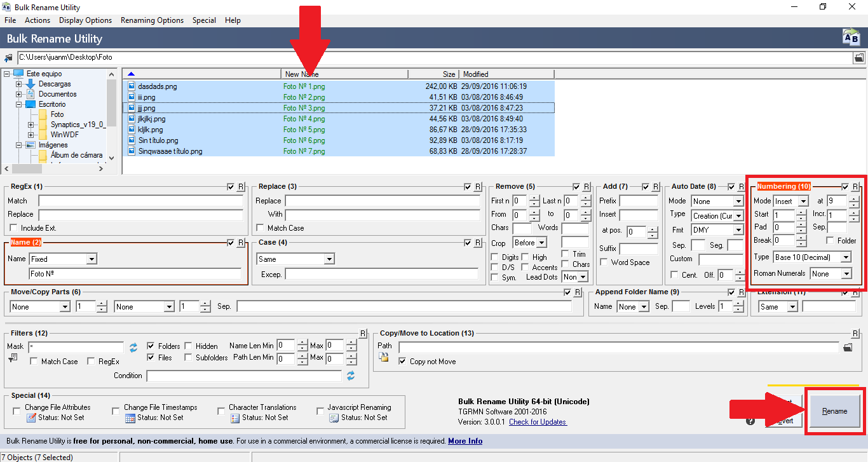Screen dimensions: 868x462
Task: Click the refresh icon beside the Condition field
Action: 350,376
